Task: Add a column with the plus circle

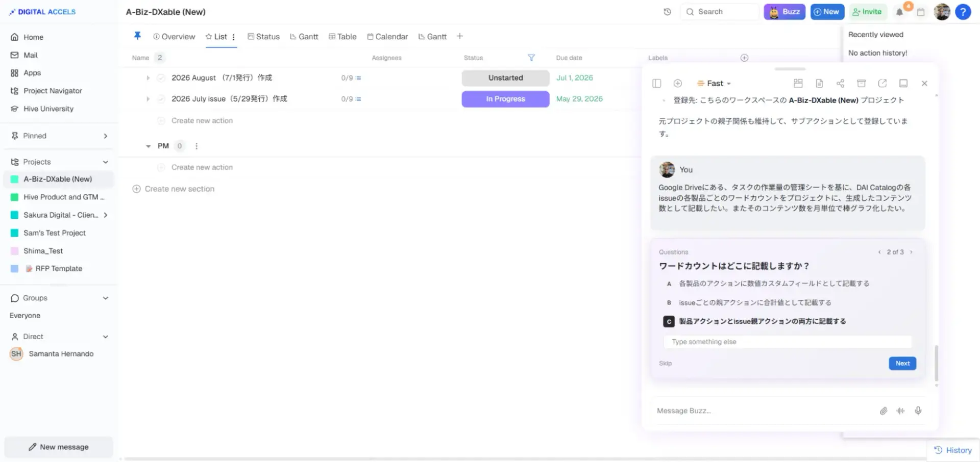Action: 744,58
